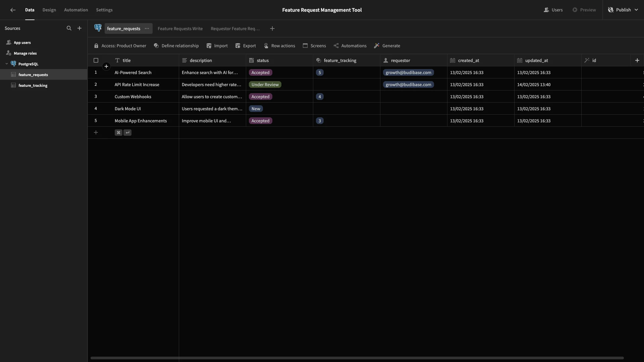Click feature_tracking link 3 for Mobile App

pyautogui.click(x=320, y=121)
